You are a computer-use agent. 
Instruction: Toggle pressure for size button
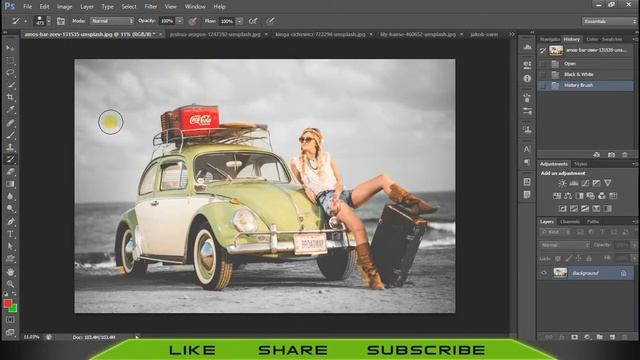[270, 21]
